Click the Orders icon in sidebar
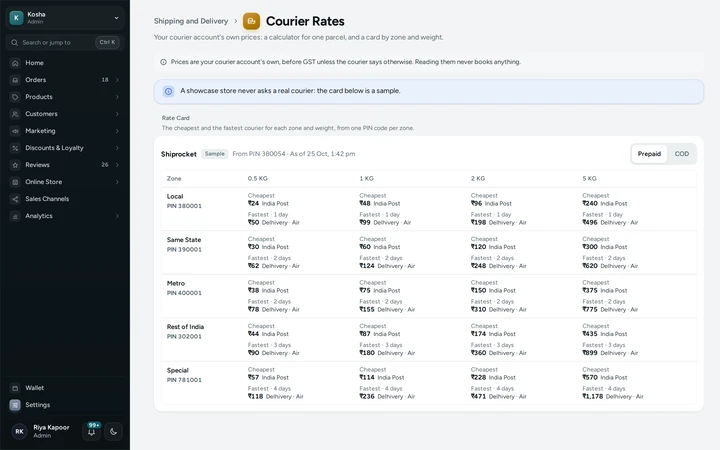The width and height of the screenshot is (720, 450). (15, 80)
